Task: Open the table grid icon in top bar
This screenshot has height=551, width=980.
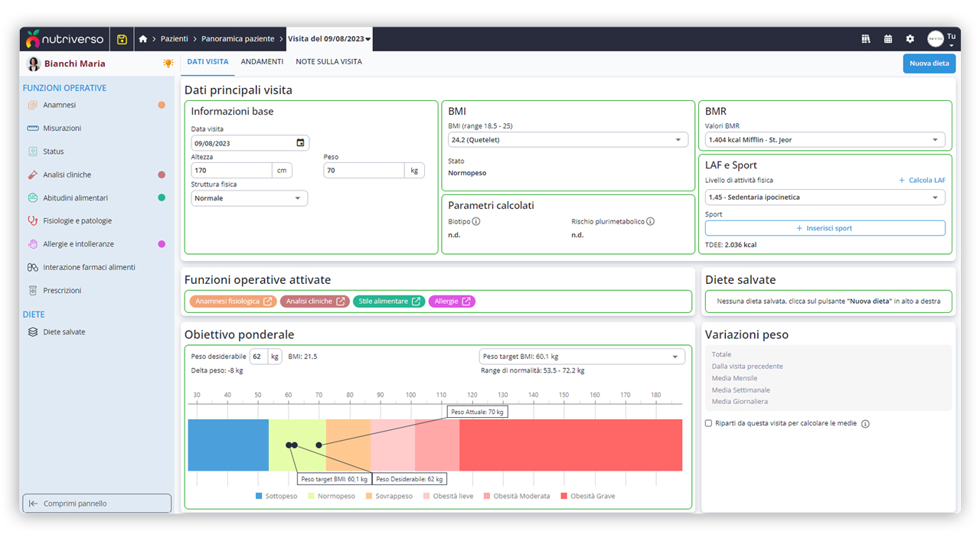Action: click(866, 39)
